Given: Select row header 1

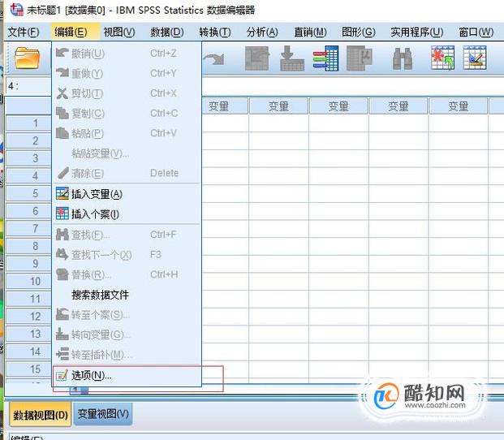Looking at the screenshot, I should 28,123.
